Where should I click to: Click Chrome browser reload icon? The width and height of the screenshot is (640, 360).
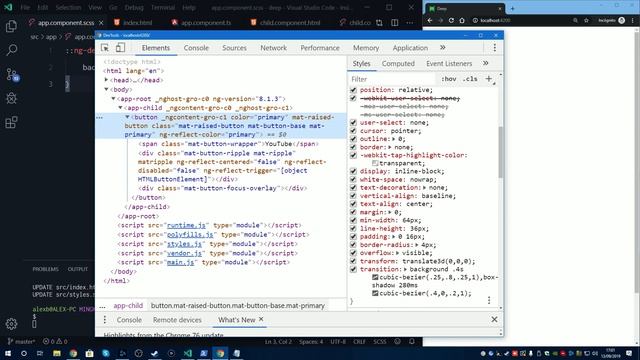pos(451,20)
